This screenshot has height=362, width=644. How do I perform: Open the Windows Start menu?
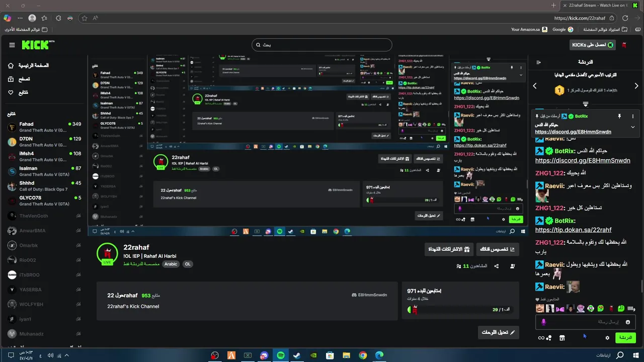[636, 355]
